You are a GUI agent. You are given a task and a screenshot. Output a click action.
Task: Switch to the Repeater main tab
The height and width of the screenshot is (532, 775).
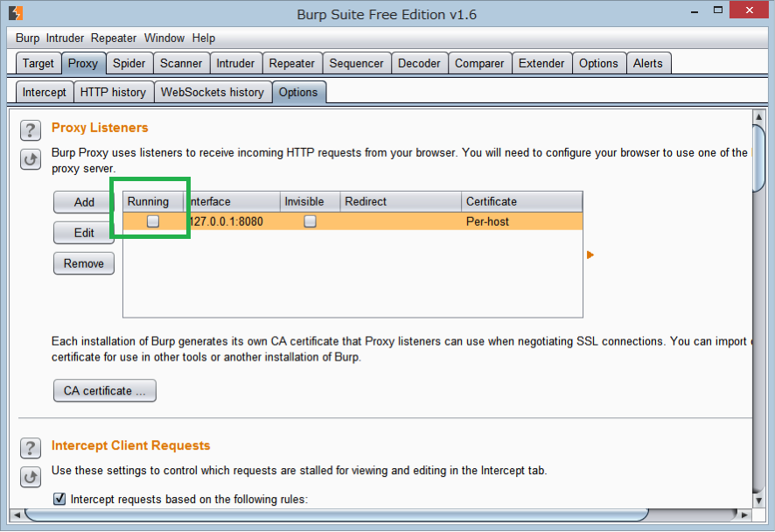(x=291, y=63)
